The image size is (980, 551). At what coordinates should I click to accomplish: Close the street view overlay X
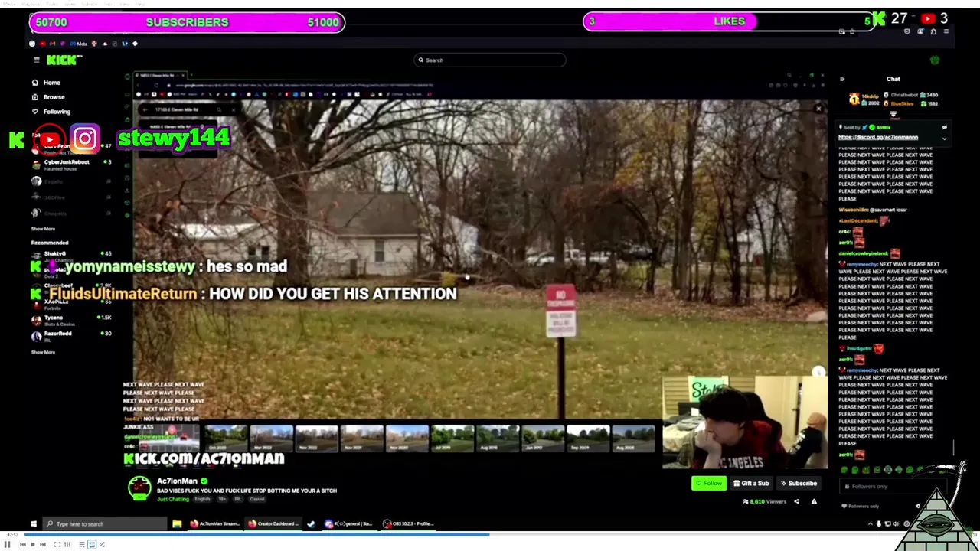point(818,109)
